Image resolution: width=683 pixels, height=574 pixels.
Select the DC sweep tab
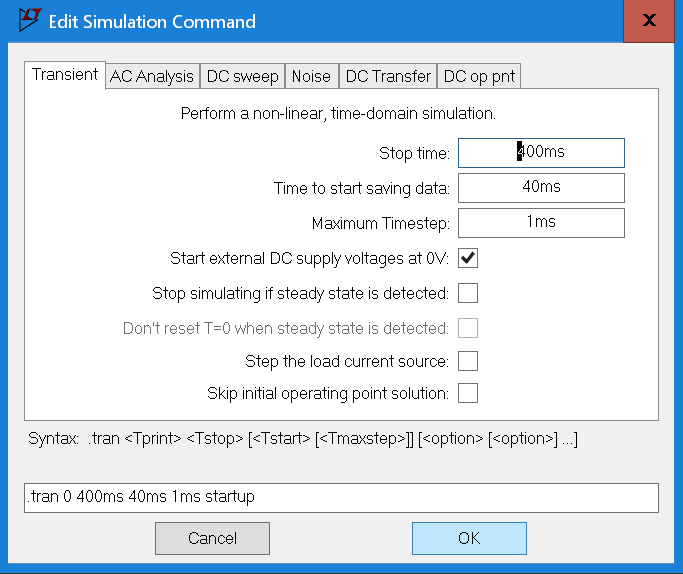click(x=242, y=76)
